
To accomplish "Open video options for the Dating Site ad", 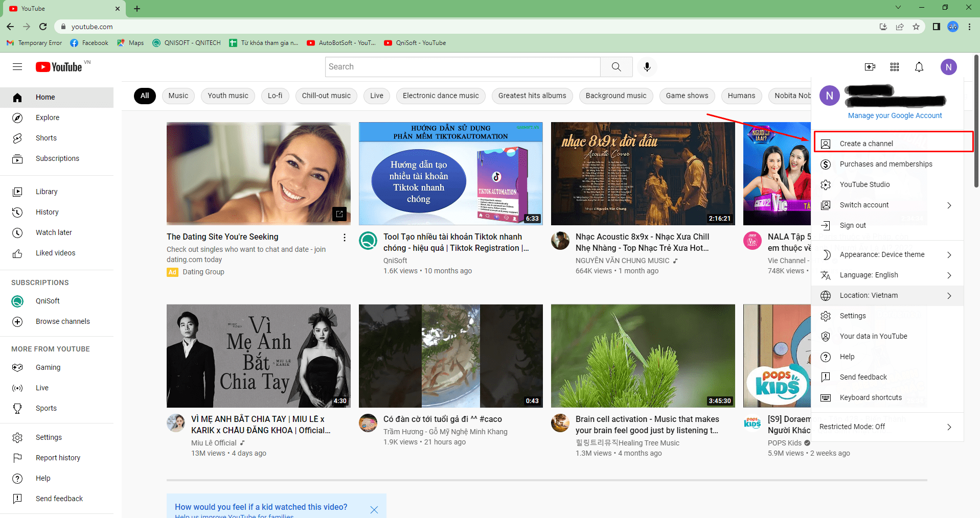I will pyautogui.click(x=345, y=238).
